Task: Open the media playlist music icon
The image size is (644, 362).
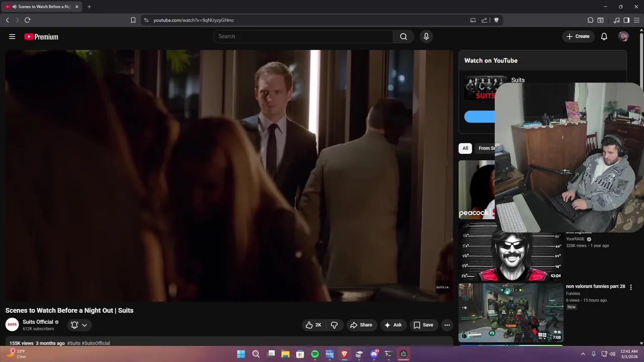Action: [617, 20]
